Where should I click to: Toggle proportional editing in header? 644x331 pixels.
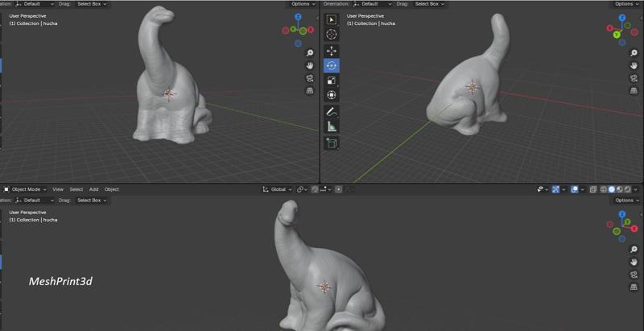pyautogui.click(x=338, y=189)
